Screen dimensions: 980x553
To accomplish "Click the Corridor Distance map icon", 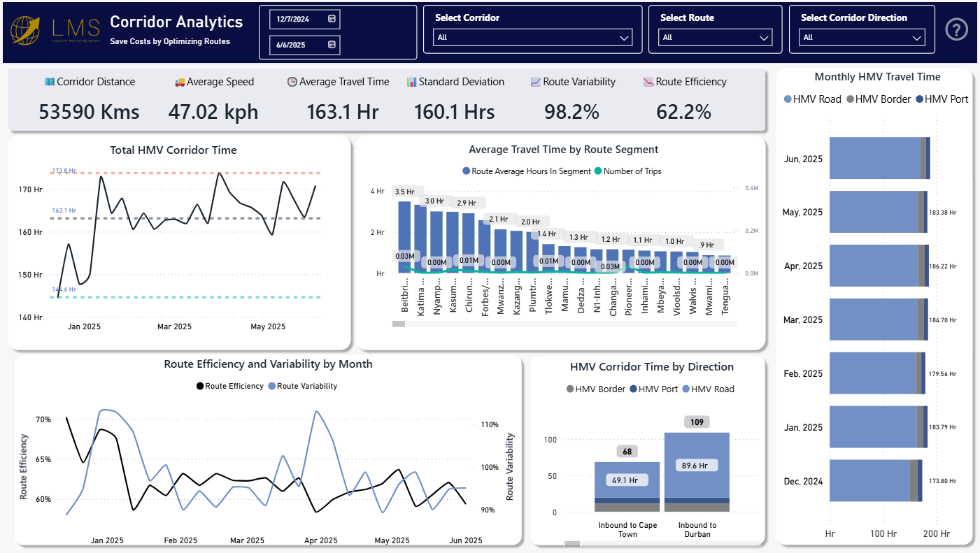I will (x=50, y=82).
